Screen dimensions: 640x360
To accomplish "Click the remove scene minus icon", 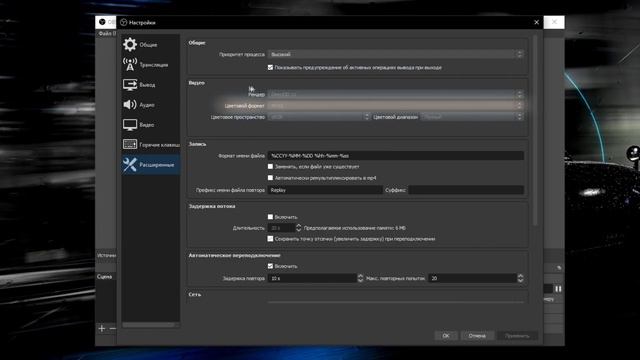I will tap(113, 328).
